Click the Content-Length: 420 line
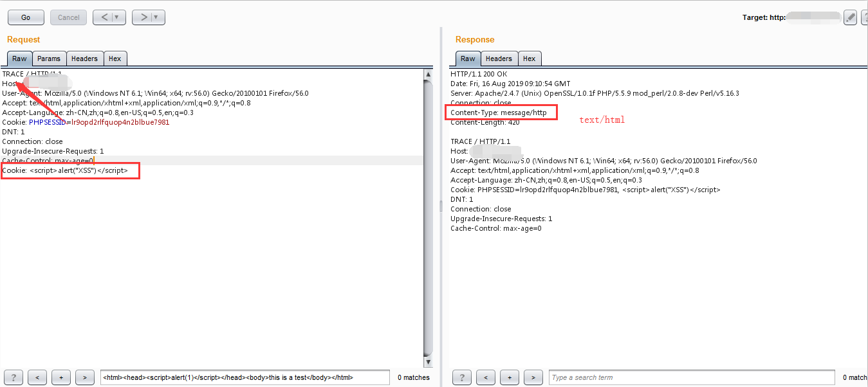Screen dimensions: 868x387 click(485, 122)
